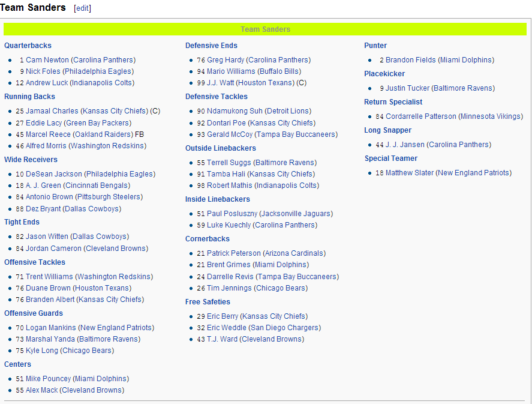This screenshot has height=404, width=532.
Task: Open Eddie Lacy's page
Action: pyautogui.click(x=44, y=123)
